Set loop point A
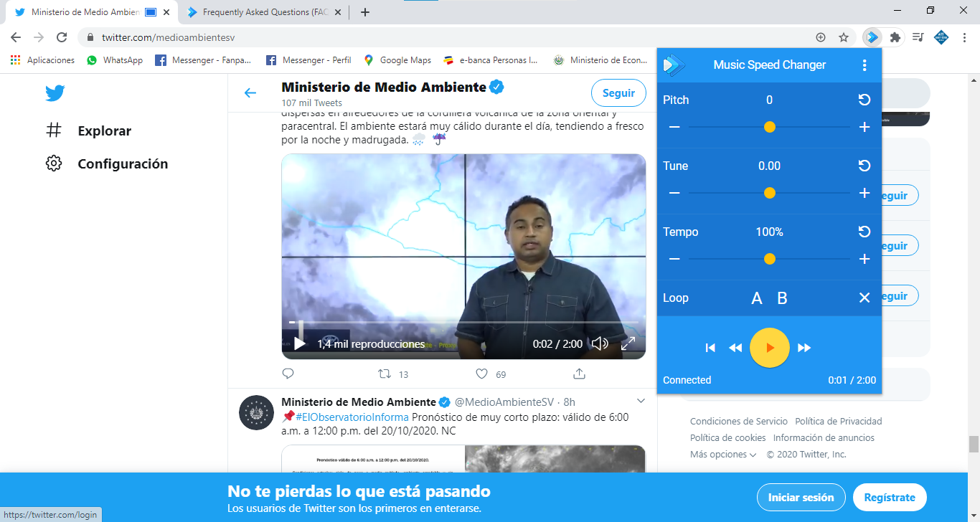 point(756,298)
